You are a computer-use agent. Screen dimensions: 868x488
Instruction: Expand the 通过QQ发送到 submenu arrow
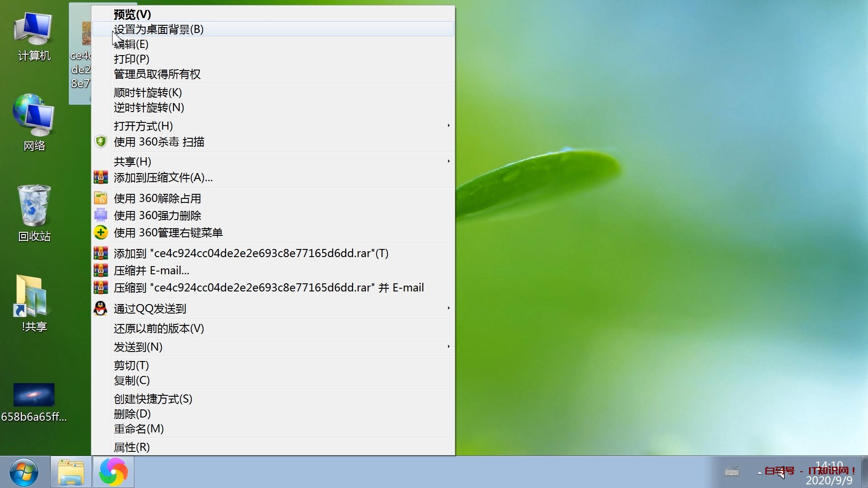pos(448,308)
